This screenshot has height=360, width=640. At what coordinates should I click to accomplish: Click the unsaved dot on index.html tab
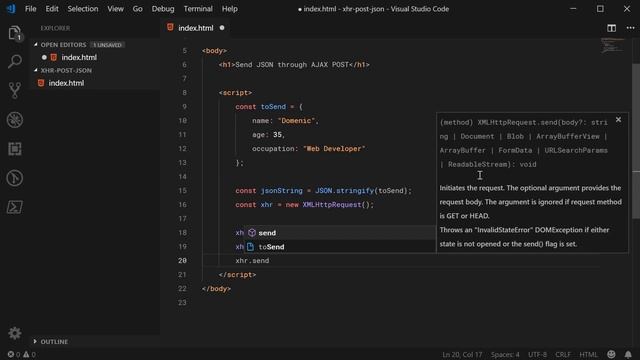[222, 28]
